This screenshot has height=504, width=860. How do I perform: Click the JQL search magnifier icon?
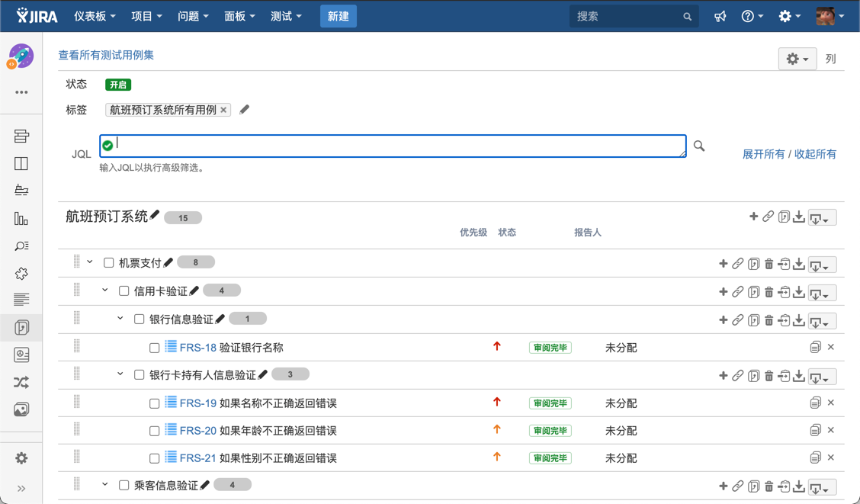click(699, 146)
